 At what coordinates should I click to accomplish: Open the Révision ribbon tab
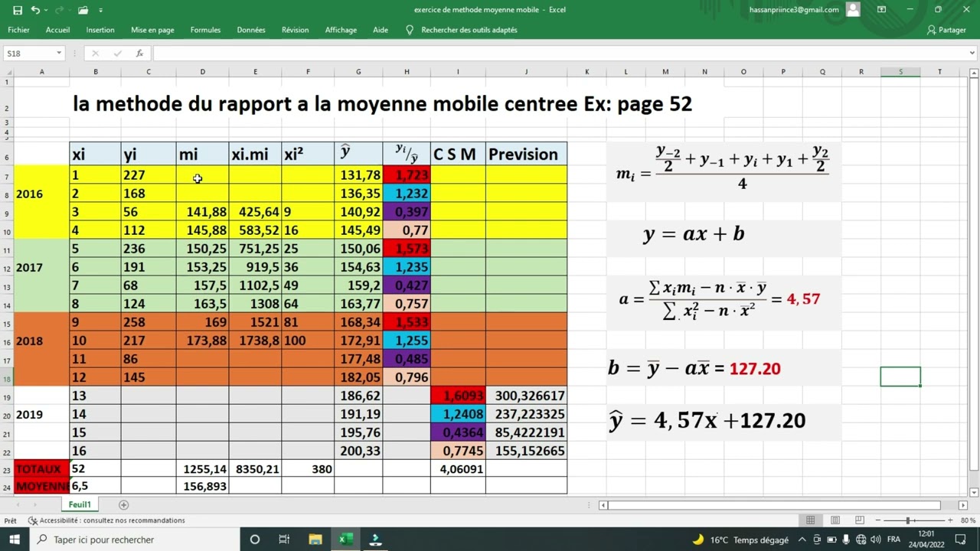pyautogui.click(x=295, y=30)
